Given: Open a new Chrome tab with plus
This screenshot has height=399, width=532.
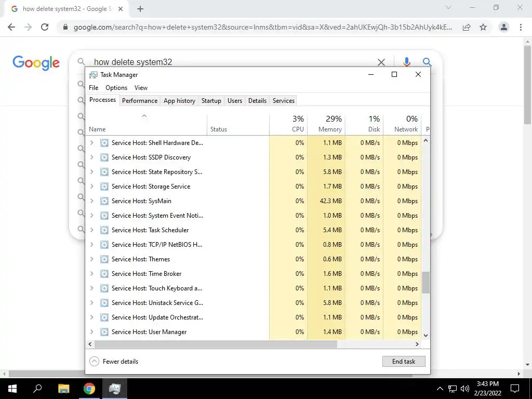Looking at the screenshot, I should [x=140, y=9].
